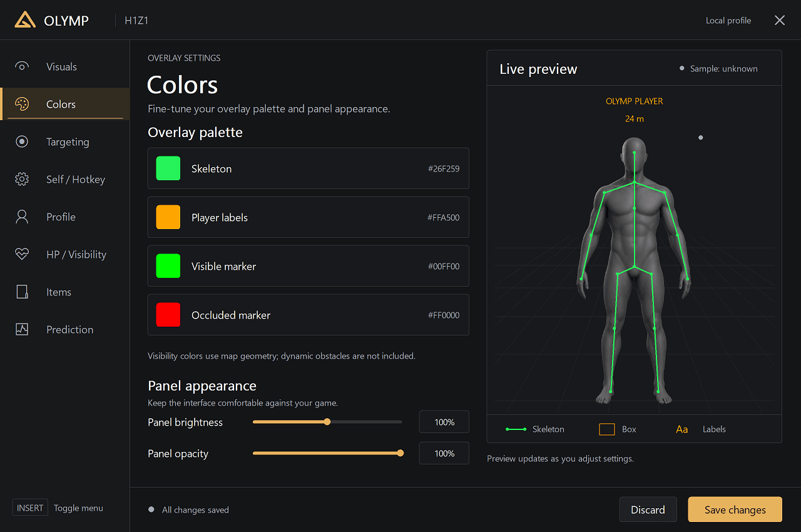Viewport: 801px width, 532px height.
Task: Click the #00FF00 hex value
Action: coord(444,266)
